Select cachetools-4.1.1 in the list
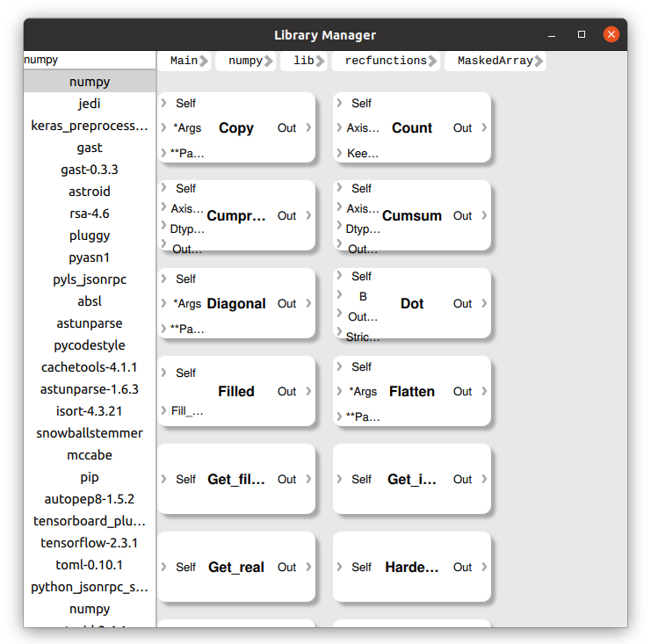This screenshot has height=644, width=651. coord(90,367)
